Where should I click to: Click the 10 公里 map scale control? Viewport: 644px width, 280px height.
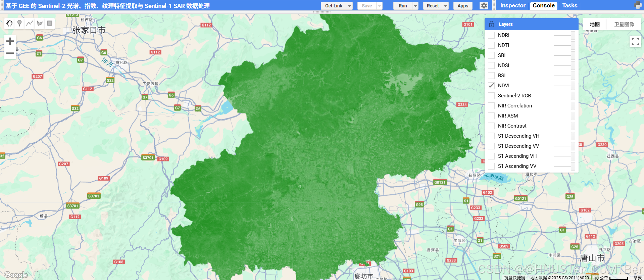point(611,278)
